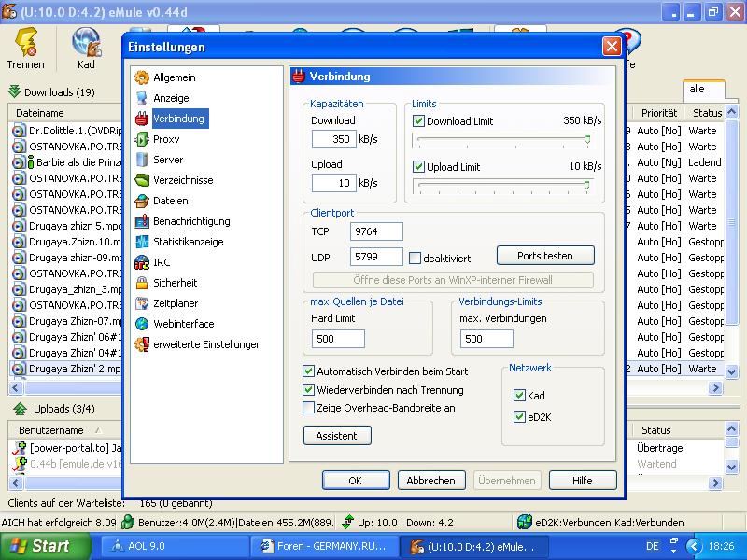The height and width of the screenshot is (560, 747).
Task: Click the Dateien box icon
Action: pos(142,201)
